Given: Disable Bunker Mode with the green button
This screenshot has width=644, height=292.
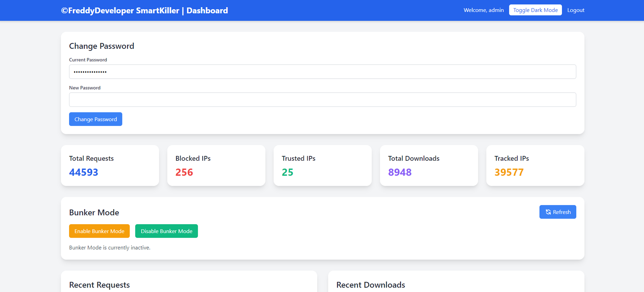Looking at the screenshot, I should tap(166, 231).
